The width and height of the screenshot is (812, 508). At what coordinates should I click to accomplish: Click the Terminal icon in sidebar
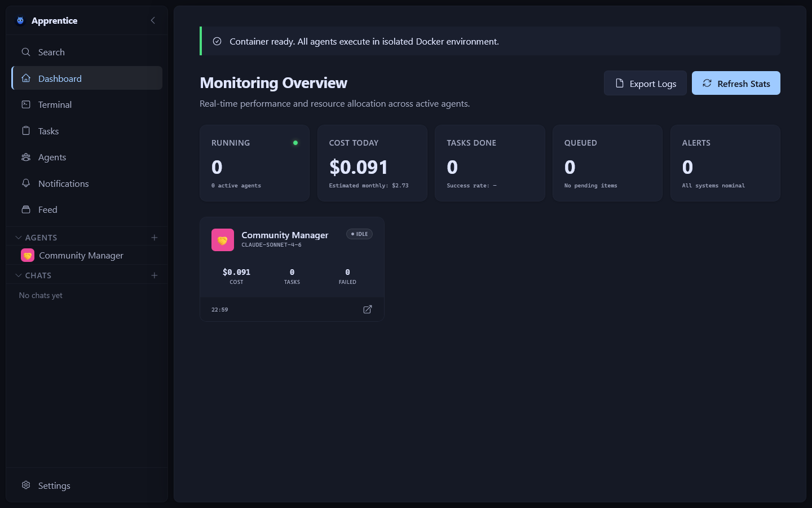[26, 104]
